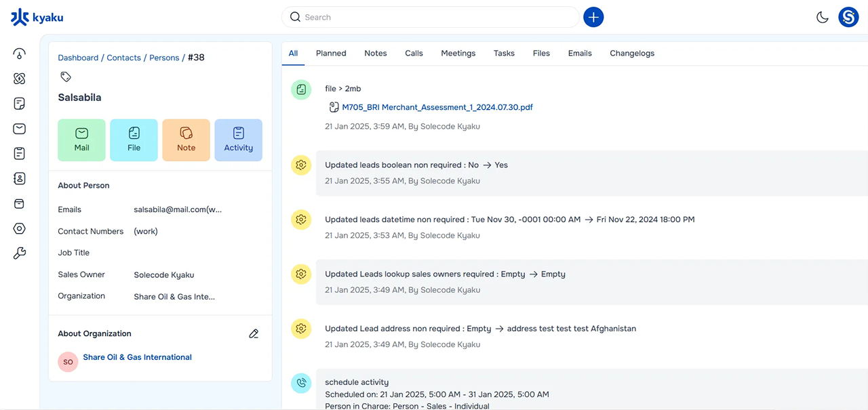
Task: Click the File action button
Action: pyautogui.click(x=134, y=140)
